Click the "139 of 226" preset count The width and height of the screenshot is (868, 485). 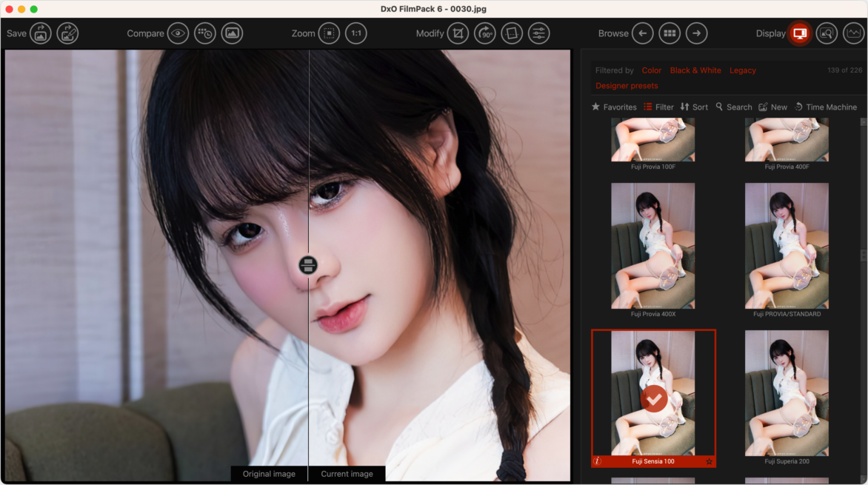[845, 70]
